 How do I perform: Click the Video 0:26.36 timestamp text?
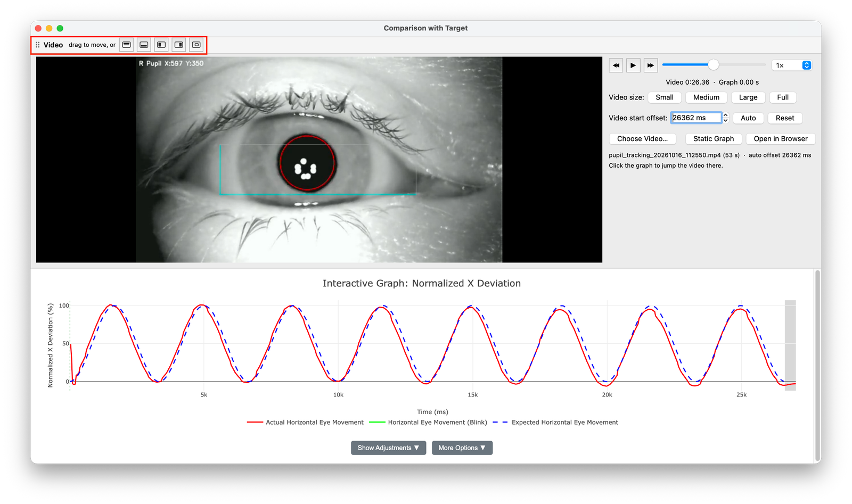tap(687, 82)
